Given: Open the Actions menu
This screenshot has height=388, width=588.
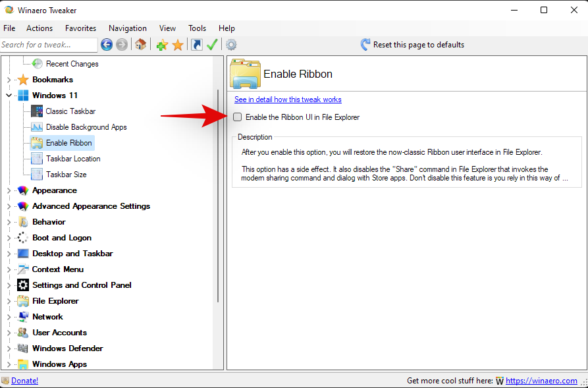Looking at the screenshot, I should [40, 28].
